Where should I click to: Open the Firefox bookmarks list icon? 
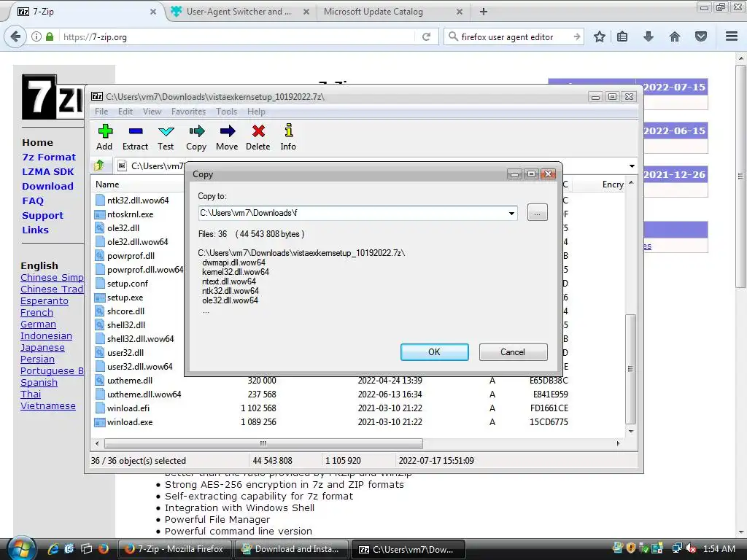(622, 36)
